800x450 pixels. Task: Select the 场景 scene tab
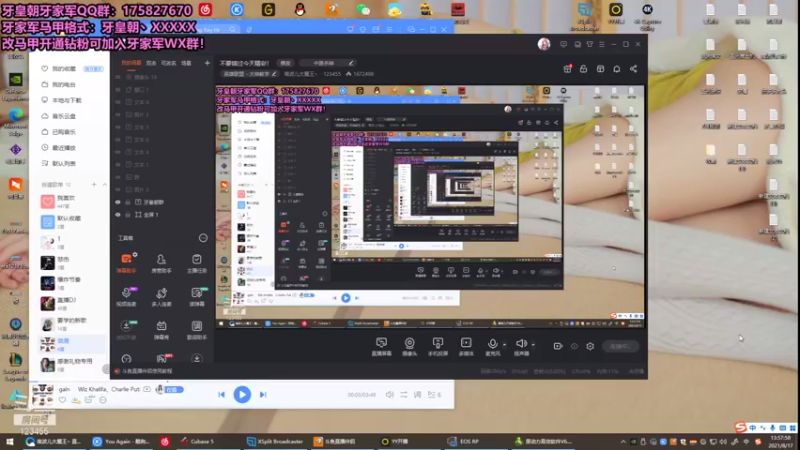pyautogui.click(x=186, y=63)
